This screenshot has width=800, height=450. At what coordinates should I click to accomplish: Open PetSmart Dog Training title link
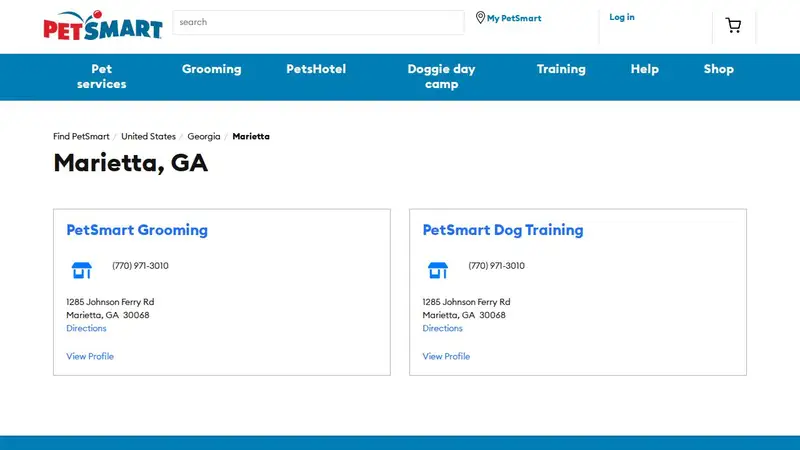point(503,230)
